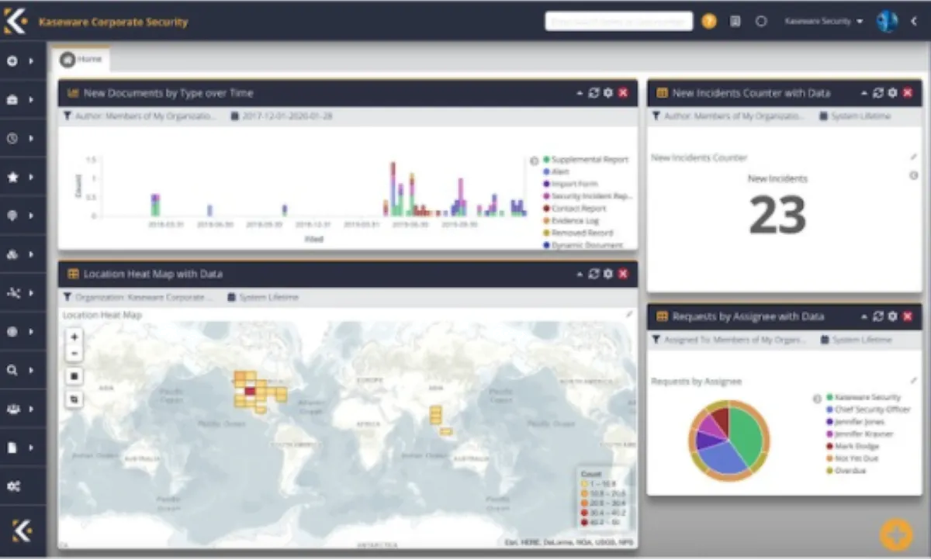The width and height of the screenshot is (931, 560).
Task: Open settings gear of New Documents widget
Action: pyautogui.click(x=607, y=92)
